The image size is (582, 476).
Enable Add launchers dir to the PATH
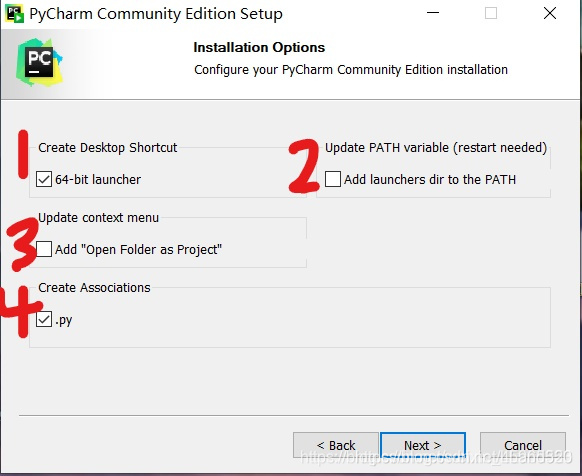coord(333,179)
